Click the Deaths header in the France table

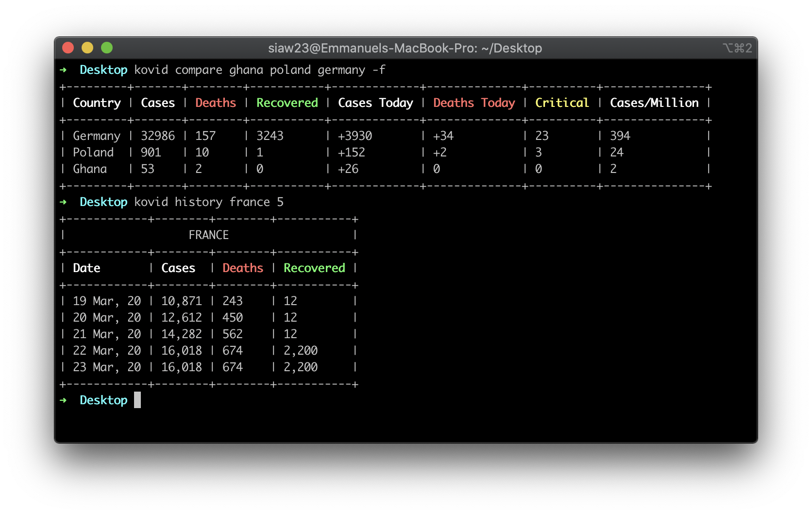coord(243,268)
